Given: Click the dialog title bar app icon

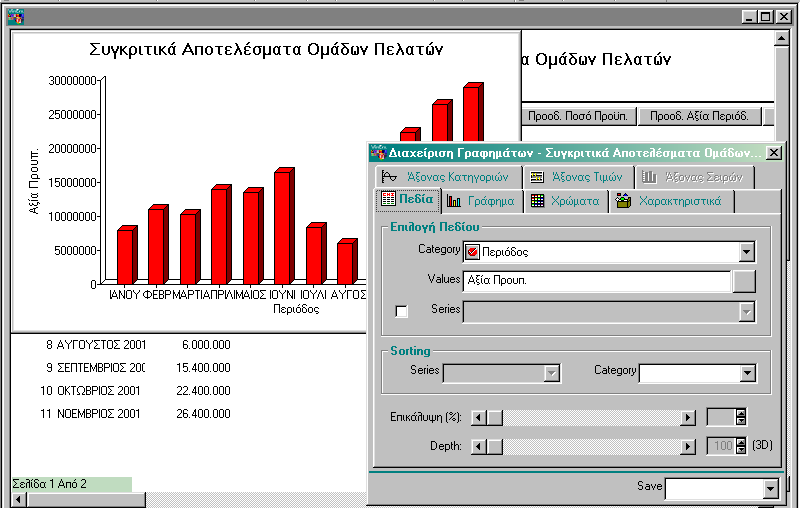Looking at the screenshot, I should 378,152.
